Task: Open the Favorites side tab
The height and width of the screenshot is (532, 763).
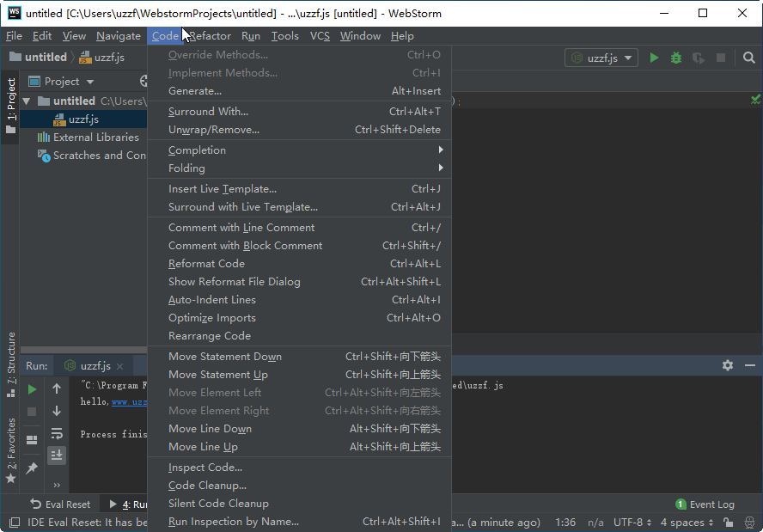Action: click(10, 450)
